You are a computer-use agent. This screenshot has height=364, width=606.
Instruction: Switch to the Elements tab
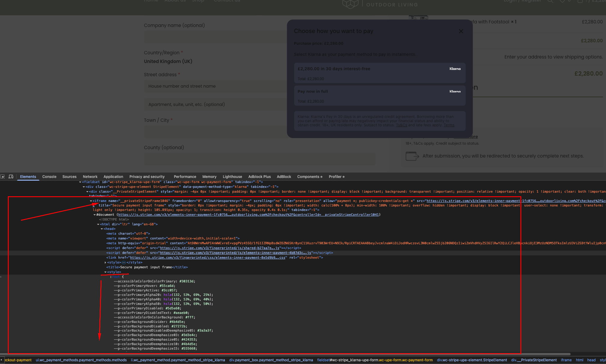[28, 177]
